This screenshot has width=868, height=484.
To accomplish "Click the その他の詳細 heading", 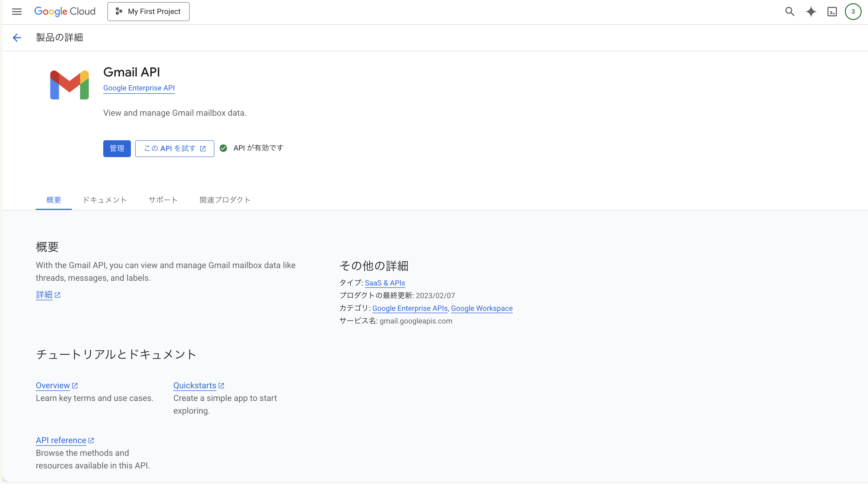I will (x=374, y=266).
